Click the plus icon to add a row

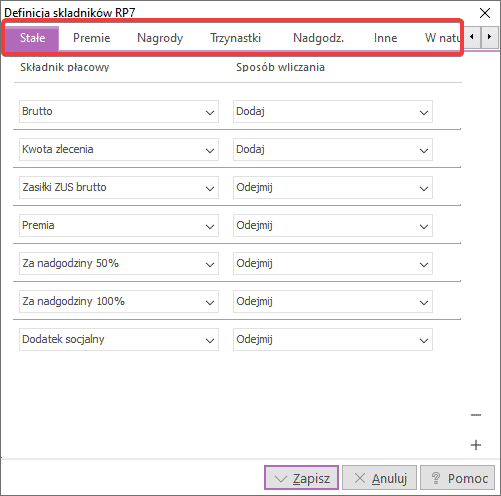tap(476, 445)
